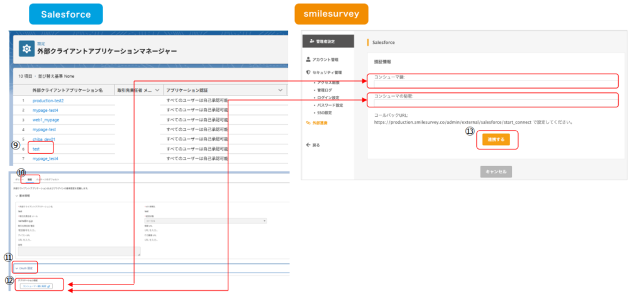
Task: Go back via 戻る link
Action: click(316, 144)
